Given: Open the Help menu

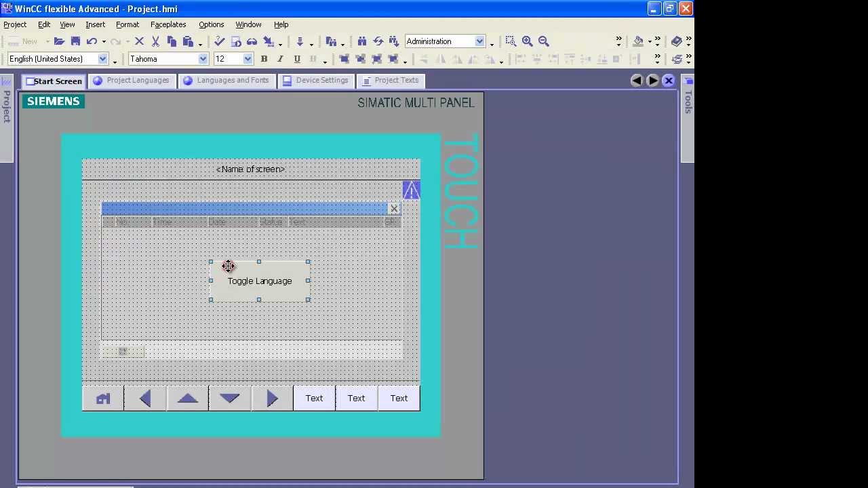Looking at the screenshot, I should tap(281, 24).
